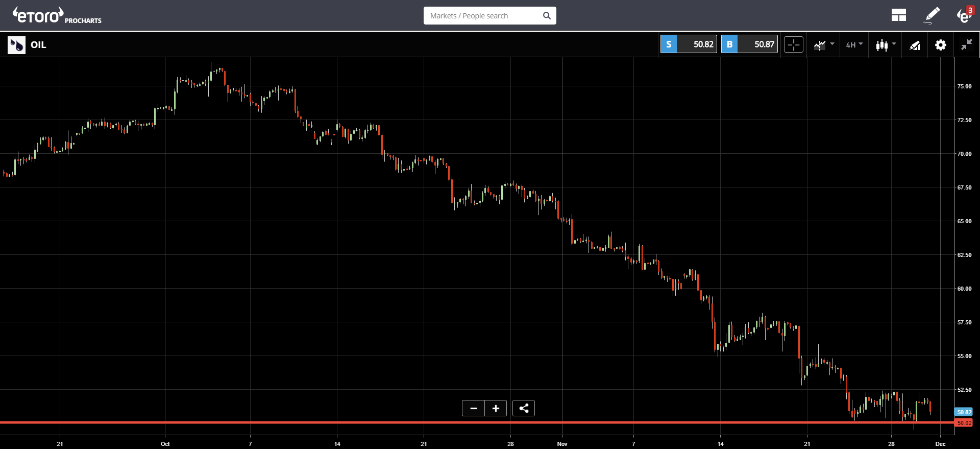The image size is (980, 449).
Task: Click the Sell button at 50.82
Action: pos(689,44)
